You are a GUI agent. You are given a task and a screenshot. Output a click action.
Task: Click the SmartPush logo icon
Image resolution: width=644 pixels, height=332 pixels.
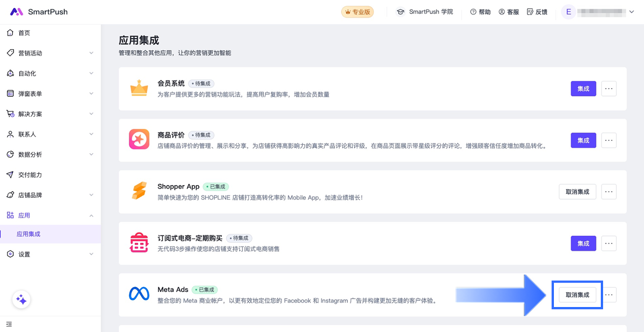click(16, 12)
